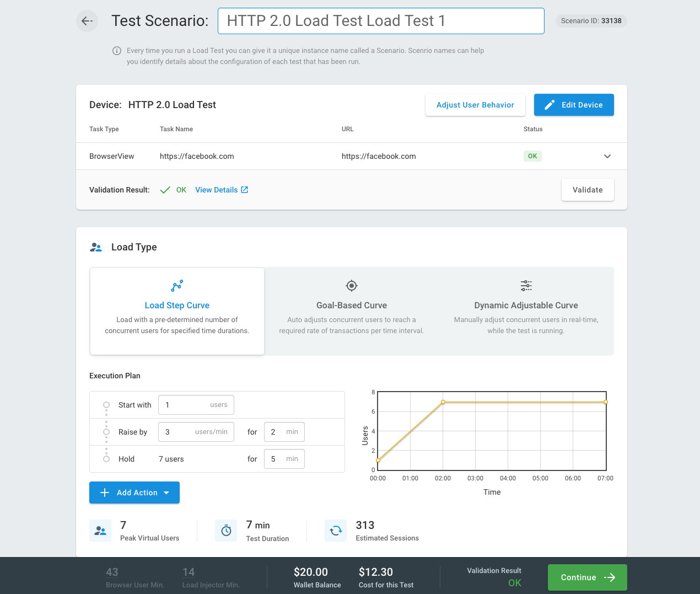
Task: Open the View Details link
Action: pyautogui.click(x=217, y=189)
